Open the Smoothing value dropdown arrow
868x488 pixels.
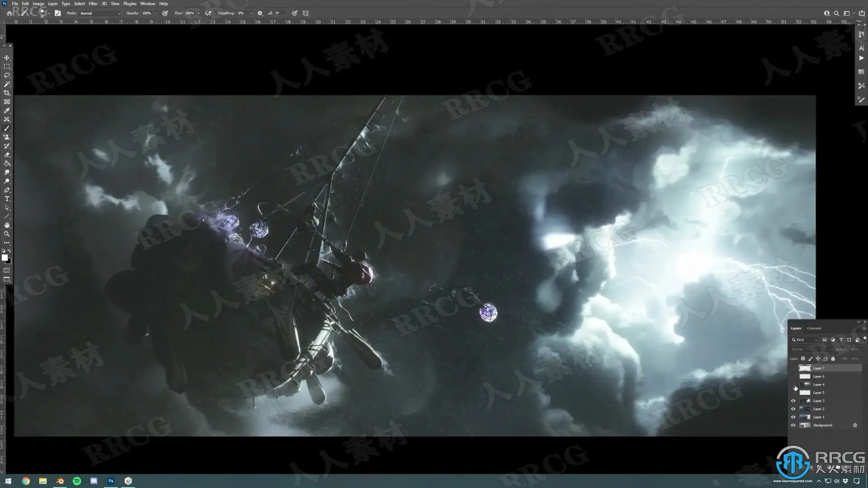(251, 13)
